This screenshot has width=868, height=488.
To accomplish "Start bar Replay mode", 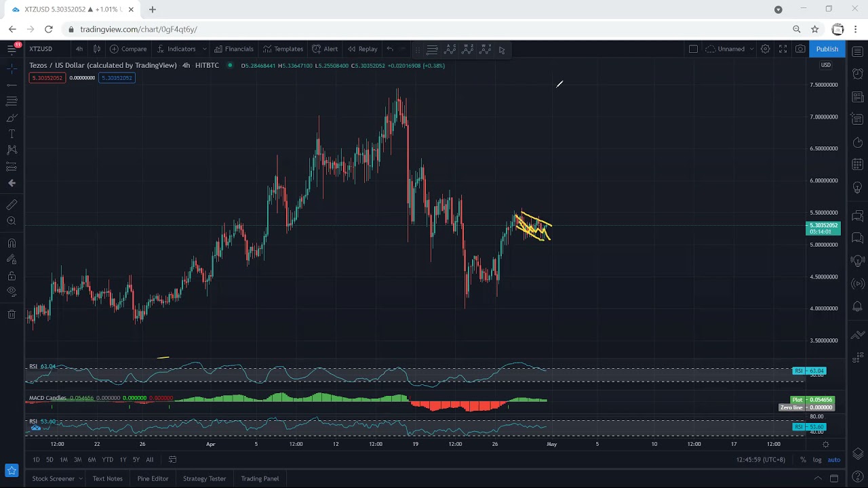I will [x=362, y=49].
